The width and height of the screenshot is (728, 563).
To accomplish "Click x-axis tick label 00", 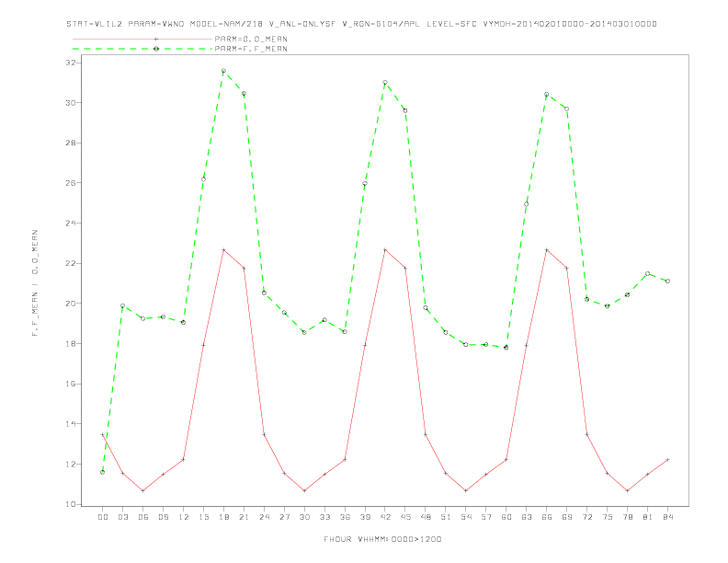I will coord(103,517).
